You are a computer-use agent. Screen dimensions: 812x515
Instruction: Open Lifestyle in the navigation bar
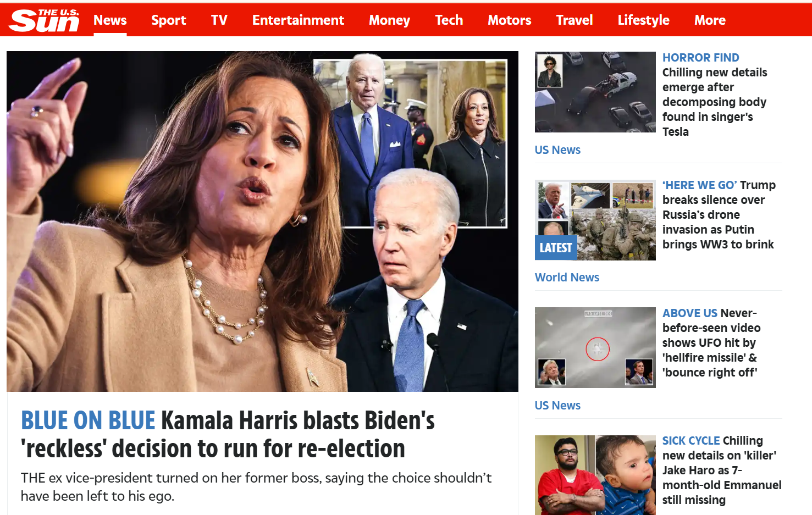coord(644,20)
